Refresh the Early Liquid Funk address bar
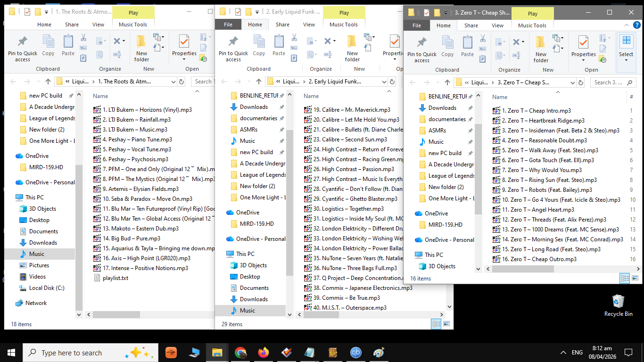The image size is (644, 362). click(392, 82)
